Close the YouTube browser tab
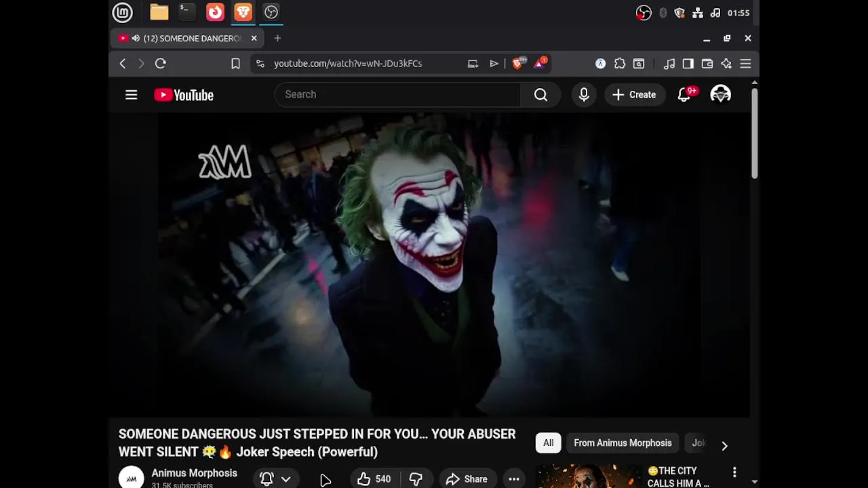The image size is (868, 488). [x=254, y=39]
